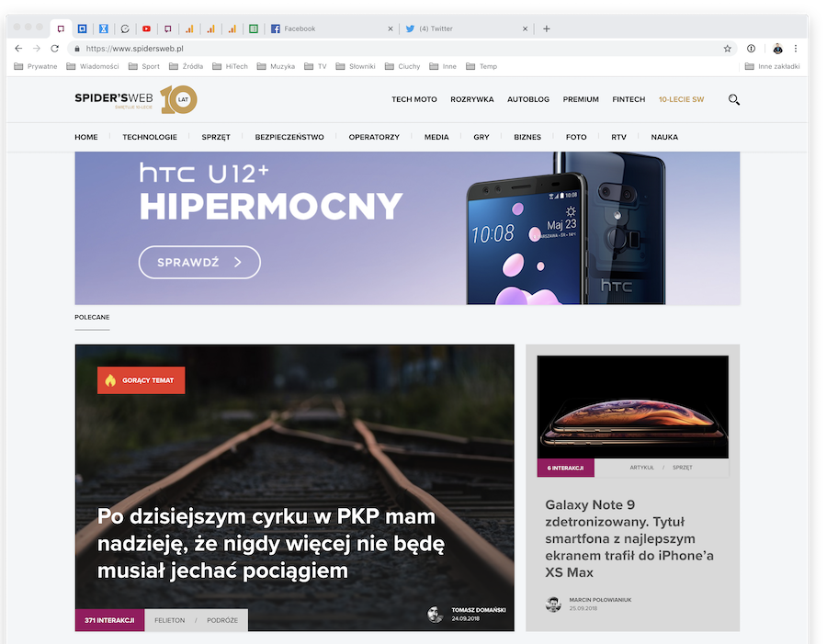Screen dimensions: 827x644
Task: Open the 10-LECIE SW link
Action: [682, 99]
